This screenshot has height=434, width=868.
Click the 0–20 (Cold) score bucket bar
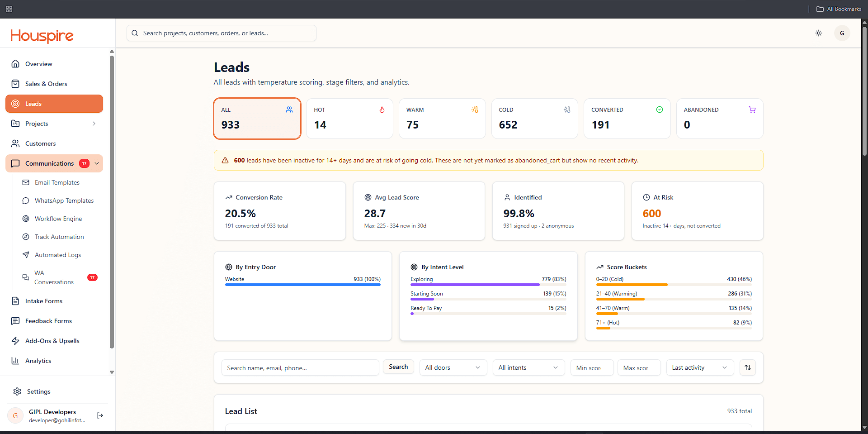pos(674,285)
